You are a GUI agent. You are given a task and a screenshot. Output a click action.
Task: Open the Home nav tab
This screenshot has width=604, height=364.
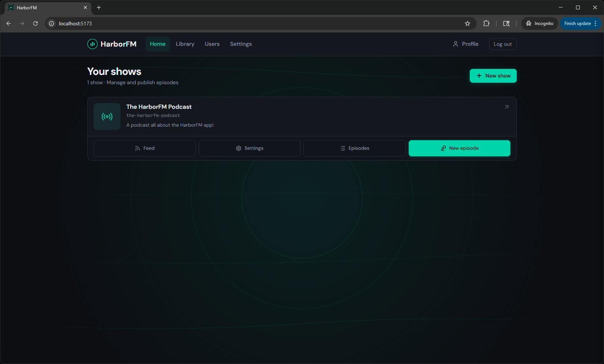pyautogui.click(x=158, y=44)
